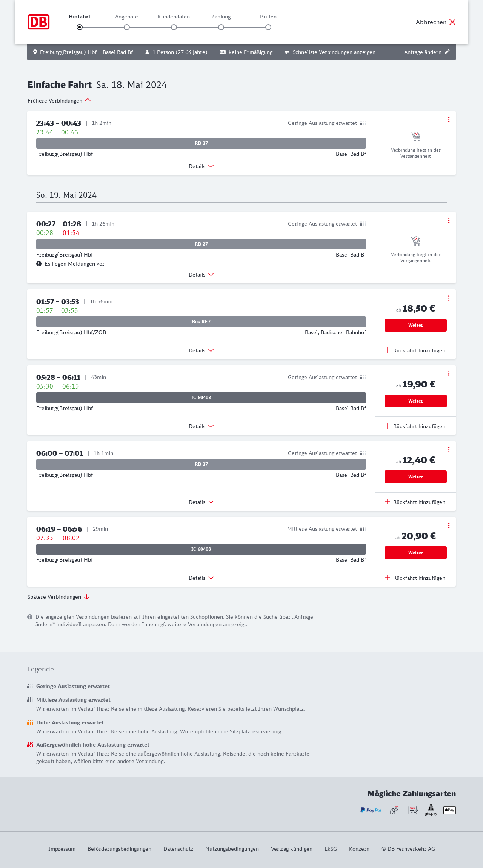The height and width of the screenshot is (868, 483).
Task: Click the red X next to Abbrechen
Action: coord(452,22)
